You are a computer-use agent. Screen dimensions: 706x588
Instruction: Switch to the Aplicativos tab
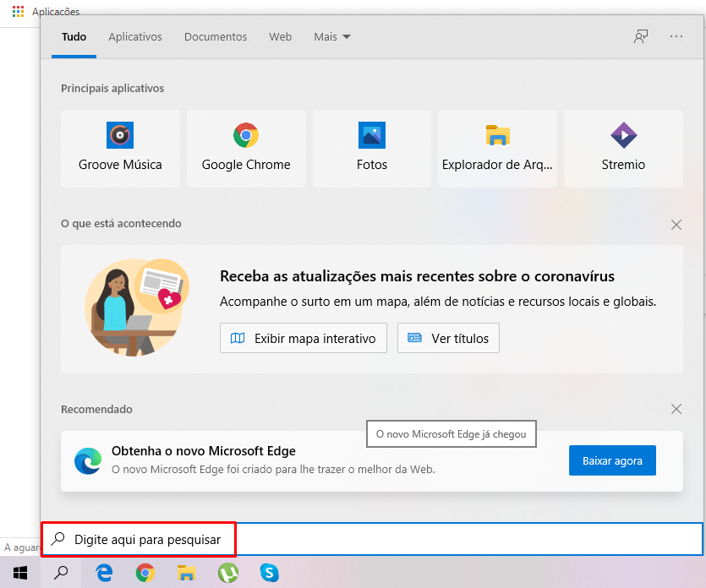point(135,37)
